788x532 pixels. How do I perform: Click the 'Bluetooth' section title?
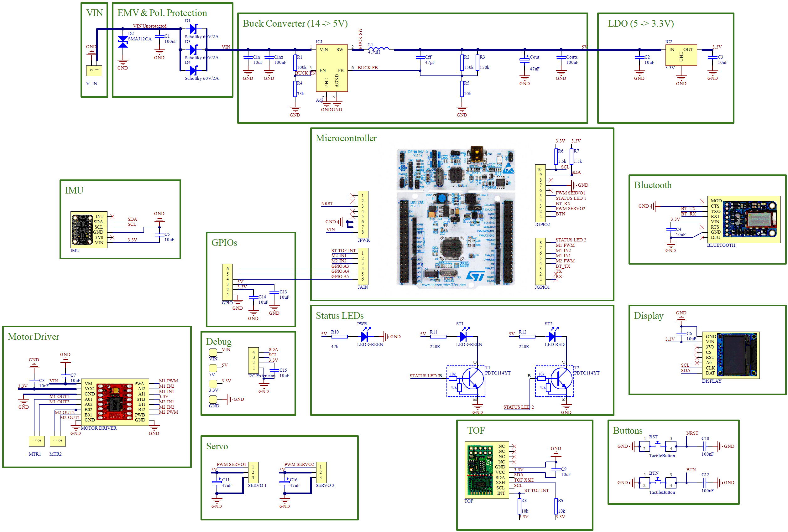tap(652, 185)
